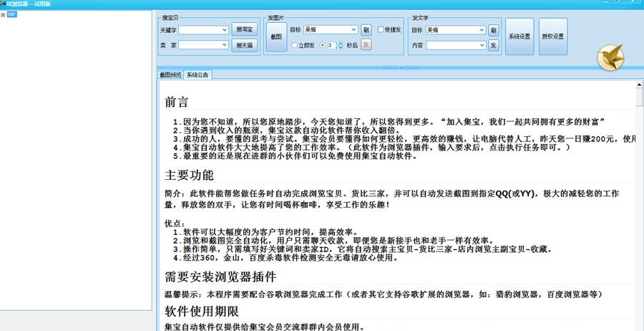Click the announcement pane scrollbar thumb
This screenshot has height=331, width=644.
click(x=639, y=97)
